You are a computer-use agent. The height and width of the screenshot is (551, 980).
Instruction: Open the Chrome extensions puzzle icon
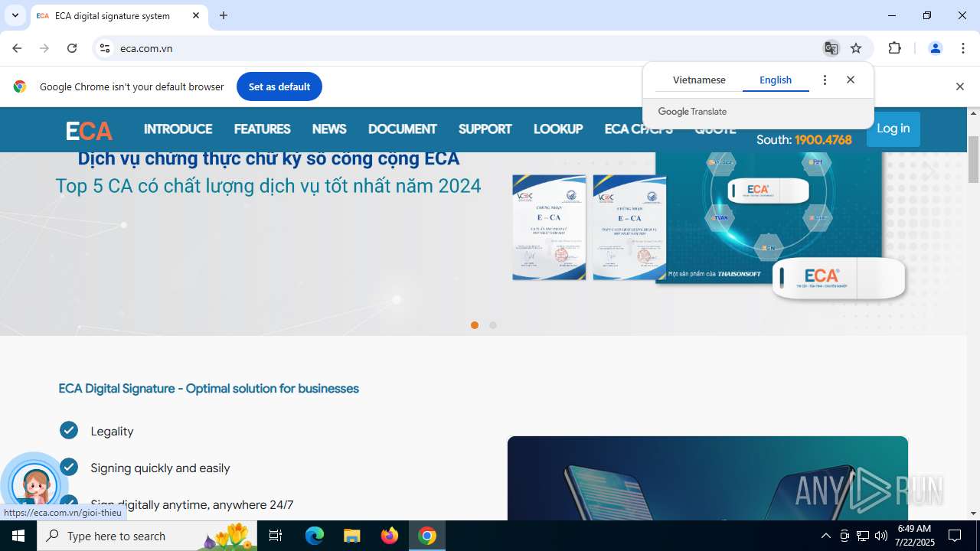(894, 48)
